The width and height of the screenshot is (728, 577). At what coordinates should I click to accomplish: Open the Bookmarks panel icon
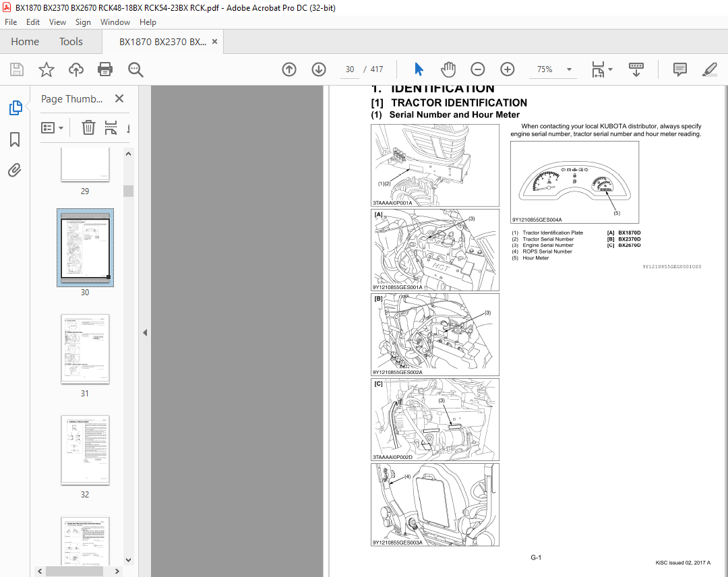click(x=15, y=140)
